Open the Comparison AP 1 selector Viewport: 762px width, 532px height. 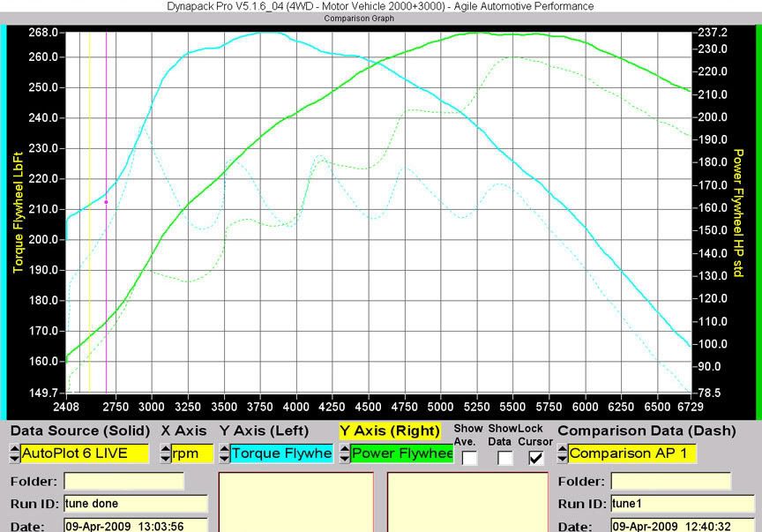(x=632, y=453)
